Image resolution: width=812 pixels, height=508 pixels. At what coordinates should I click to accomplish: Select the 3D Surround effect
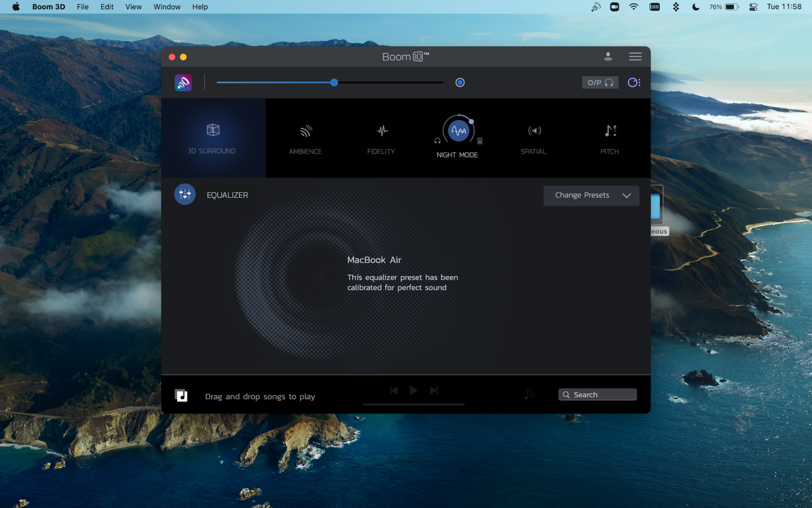click(213, 137)
